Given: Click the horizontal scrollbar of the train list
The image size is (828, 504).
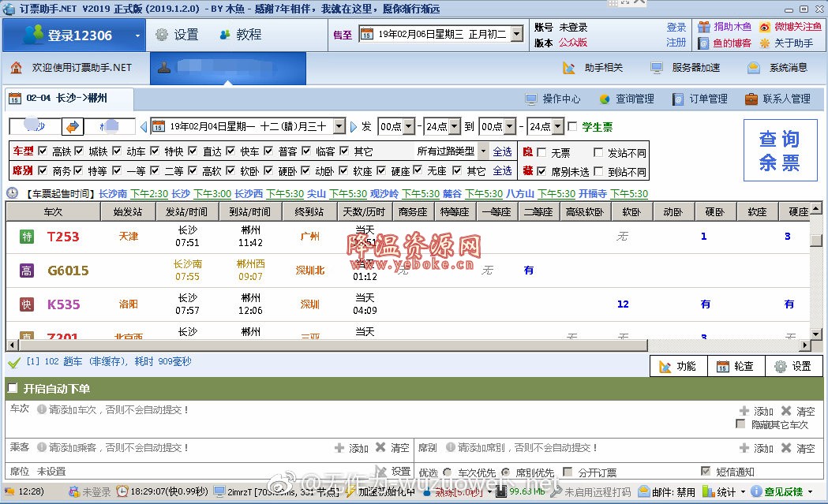Looking at the screenshot, I should pos(332,345).
